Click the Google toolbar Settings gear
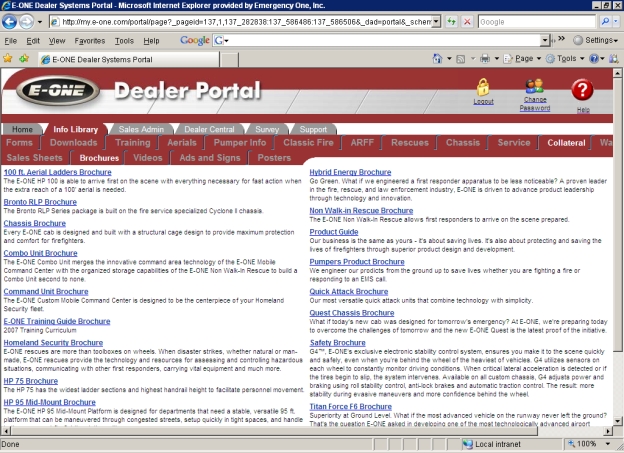The height and width of the screenshot is (453, 624). [x=578, y=40]
